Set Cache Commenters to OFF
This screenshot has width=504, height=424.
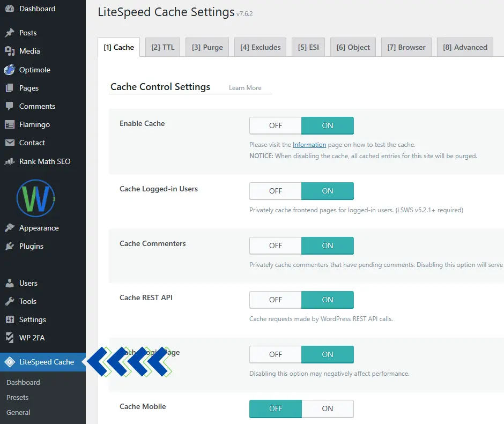pos(276,246)
